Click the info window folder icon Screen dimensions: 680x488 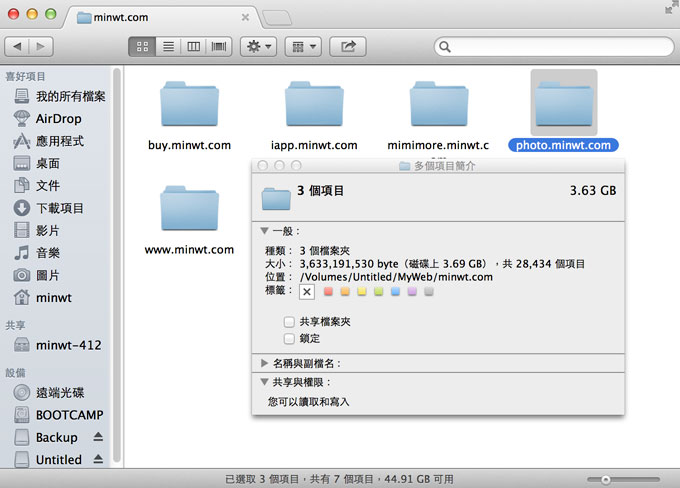[x=276, y=199]
